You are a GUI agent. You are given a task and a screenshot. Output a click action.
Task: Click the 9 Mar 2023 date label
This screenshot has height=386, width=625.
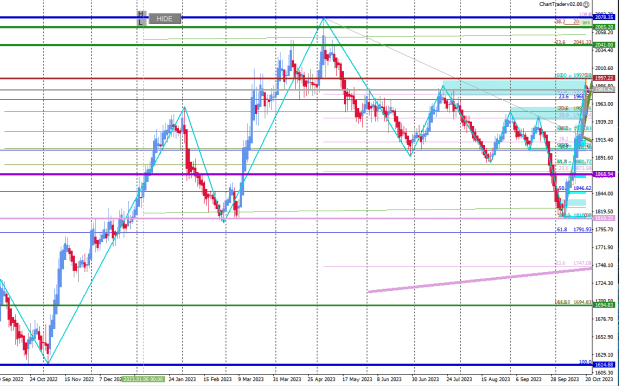(250, 379)
